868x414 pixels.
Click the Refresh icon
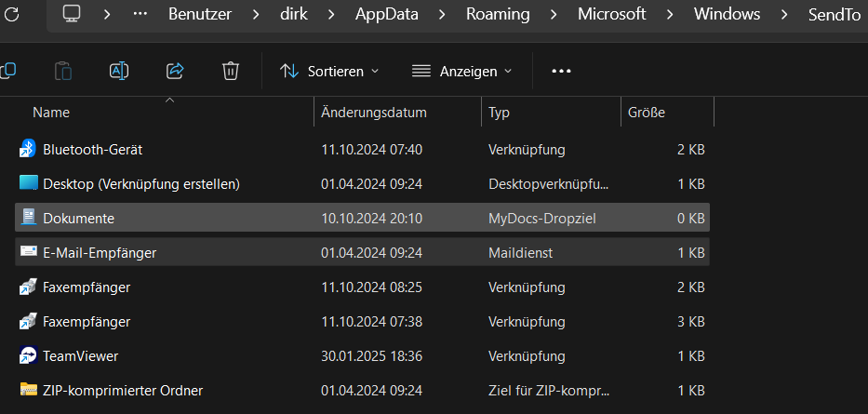[12, 15]
